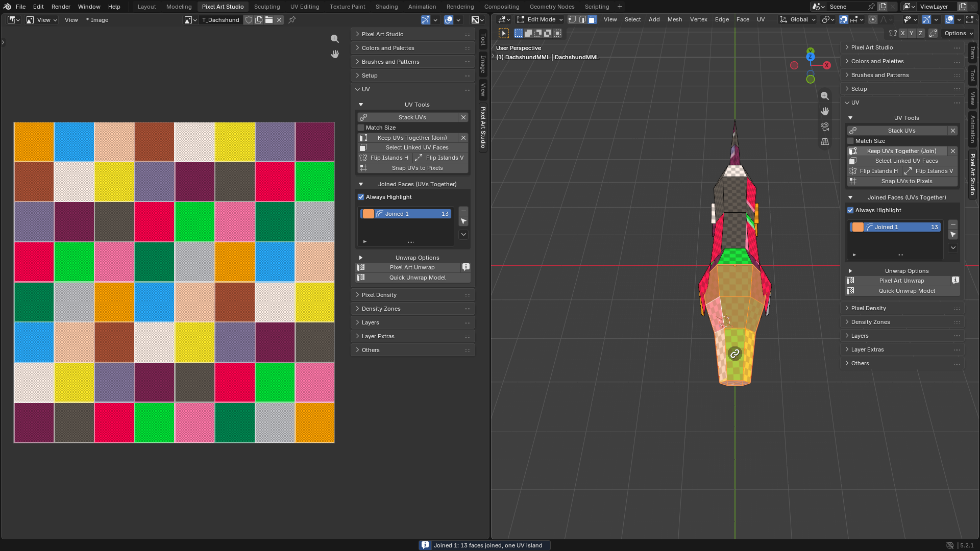980x551 pixels.
Task: Click the zoom magnifier icon in 3D viewport
Action: click(x=825, y=96)
